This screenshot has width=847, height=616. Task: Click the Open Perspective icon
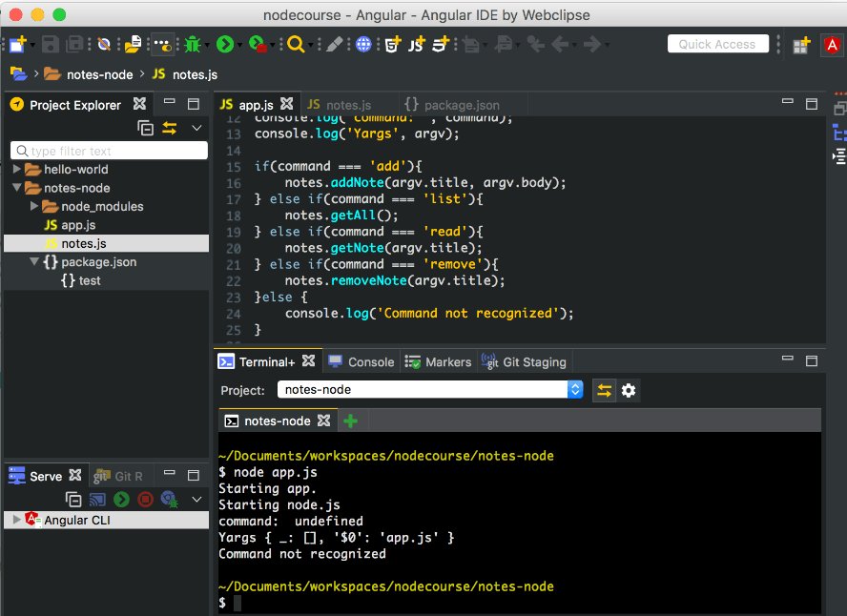click(x=801, y=46)
